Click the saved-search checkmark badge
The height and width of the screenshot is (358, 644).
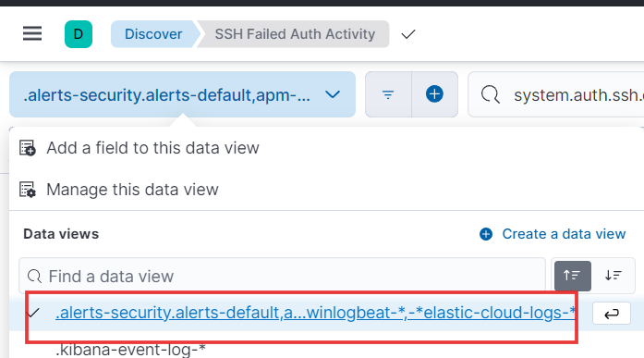point(408,34)
